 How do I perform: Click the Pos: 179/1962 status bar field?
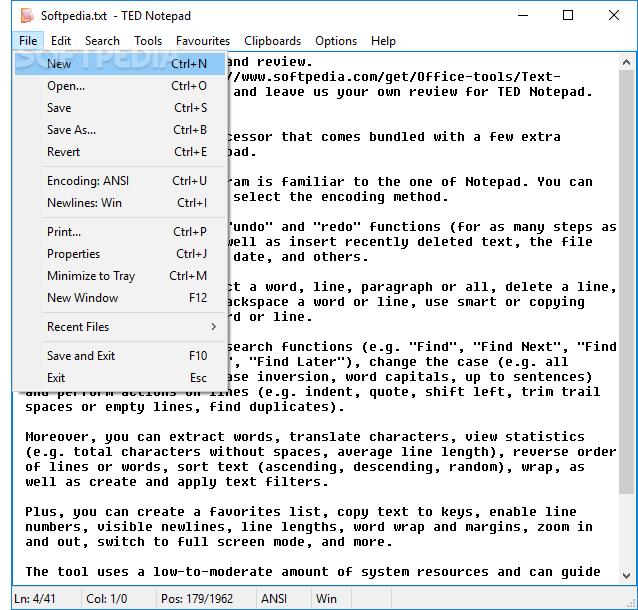pyautogui.click(x=206, y=599)
